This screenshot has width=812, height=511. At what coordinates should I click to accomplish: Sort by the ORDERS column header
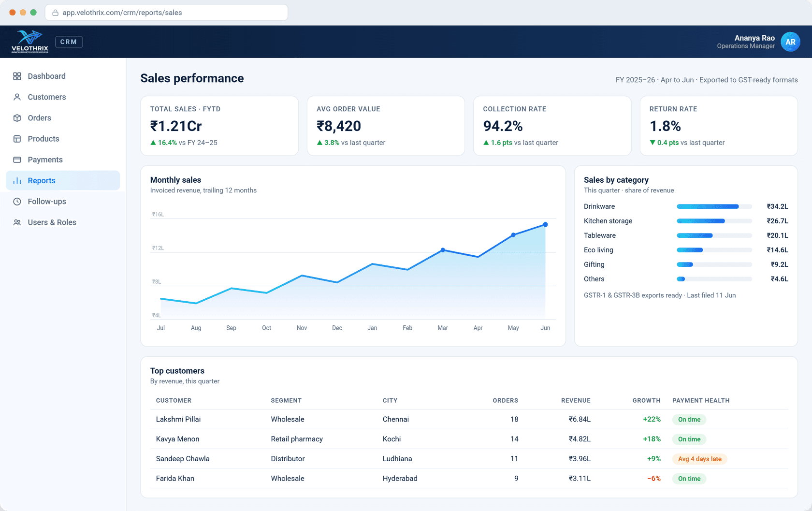506,401
